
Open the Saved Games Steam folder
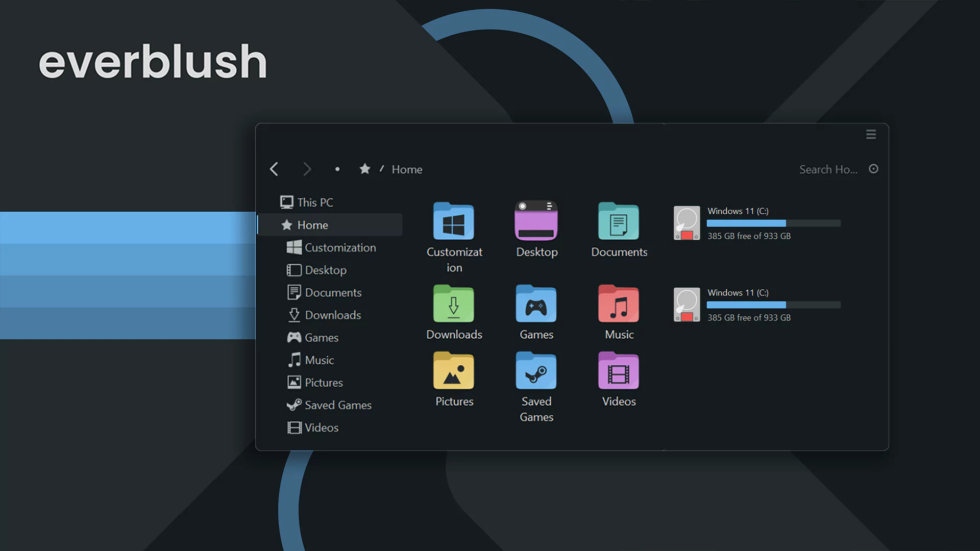[x=536, y=371]
